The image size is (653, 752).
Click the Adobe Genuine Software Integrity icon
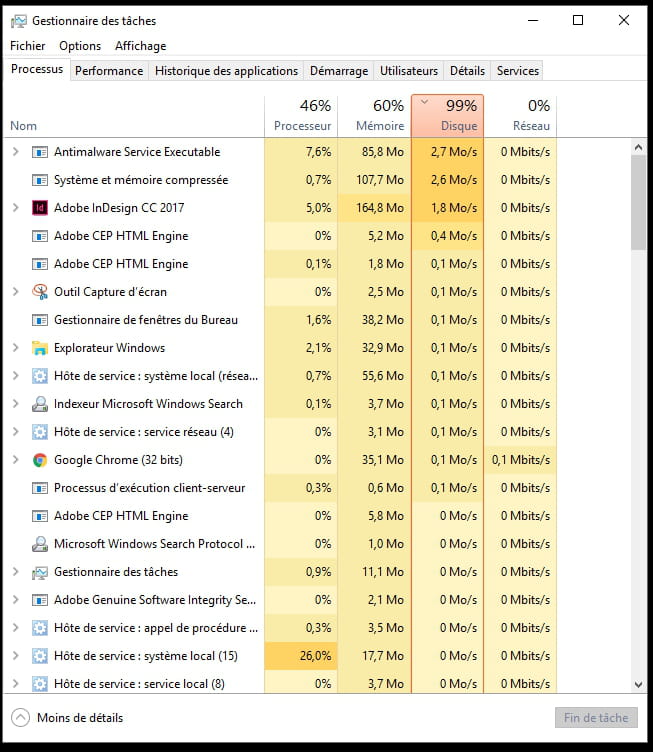(40, 600)
